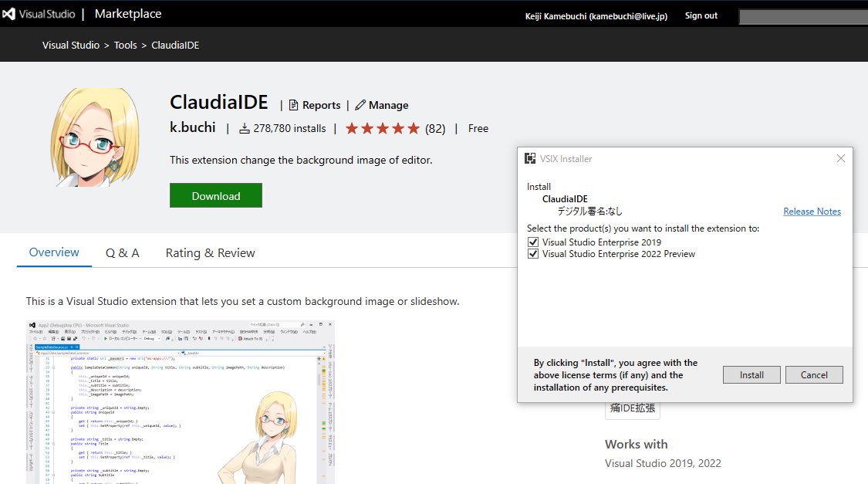This screenshot has width=868, height=484.
Task: Click the 'Works with' heading text
Action: pos(636,444)
